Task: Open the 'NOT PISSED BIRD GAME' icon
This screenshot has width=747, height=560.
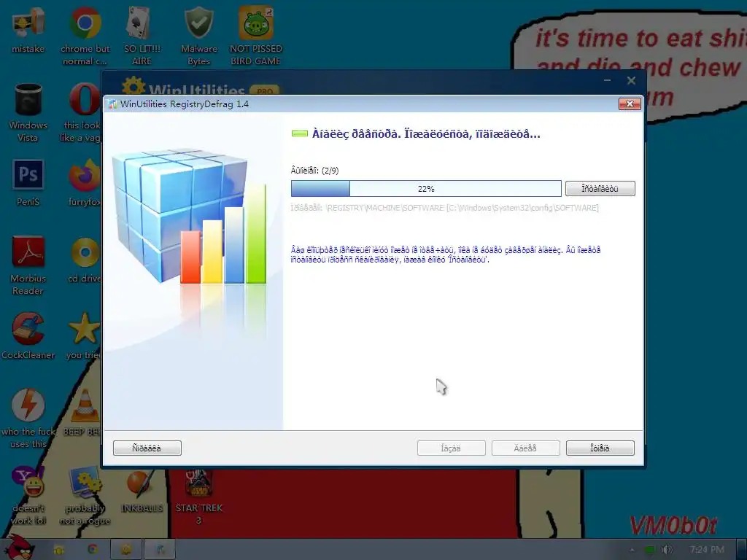Action: pyautogui.click(x=255, y=36)
